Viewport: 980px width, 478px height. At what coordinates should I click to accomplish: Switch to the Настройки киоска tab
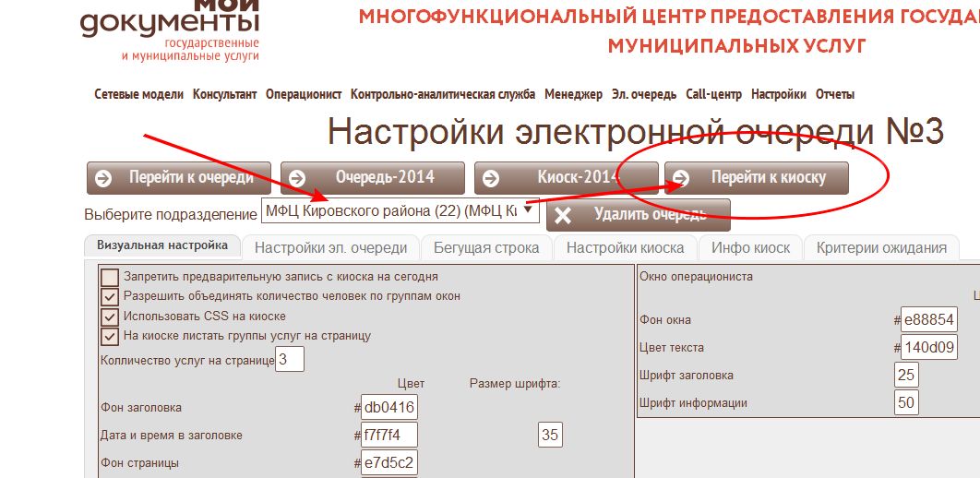pos(625,247)
